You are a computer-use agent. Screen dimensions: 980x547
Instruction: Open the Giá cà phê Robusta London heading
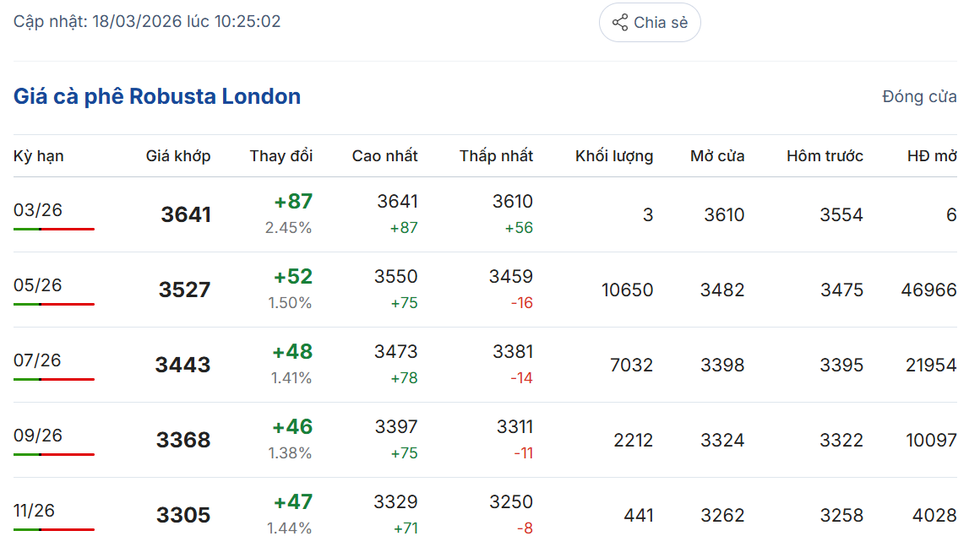tap(157, 96)
